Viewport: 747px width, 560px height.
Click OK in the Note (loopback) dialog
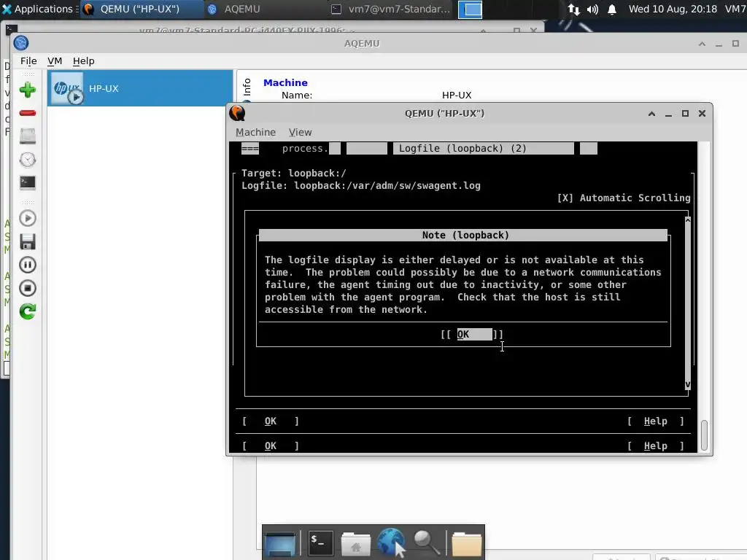[471, 334]
